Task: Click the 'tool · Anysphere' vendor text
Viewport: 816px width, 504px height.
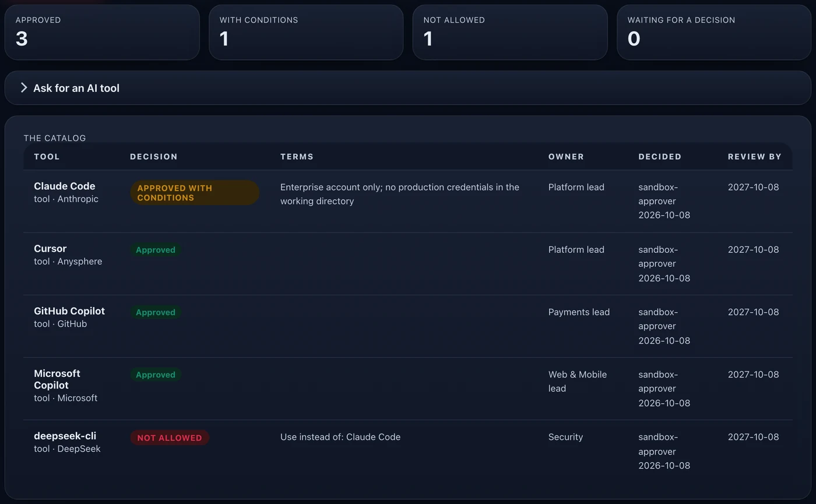Action: coord(68,261)
